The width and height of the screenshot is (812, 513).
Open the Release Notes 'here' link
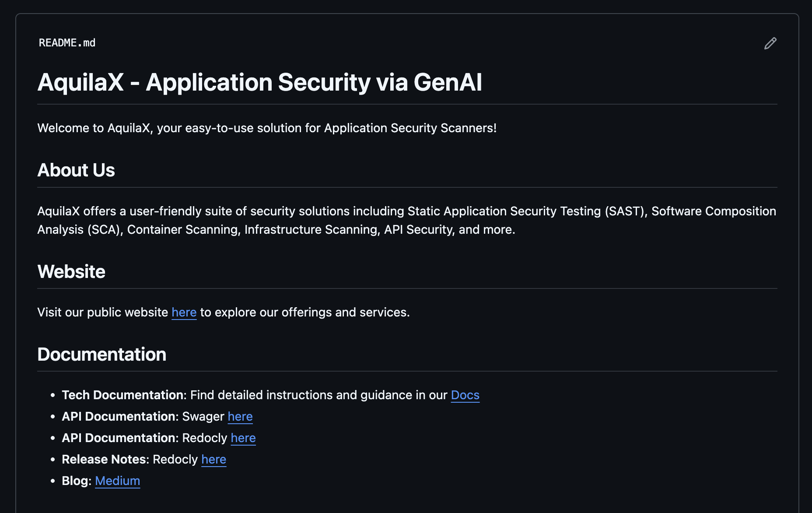pos(213,460)
